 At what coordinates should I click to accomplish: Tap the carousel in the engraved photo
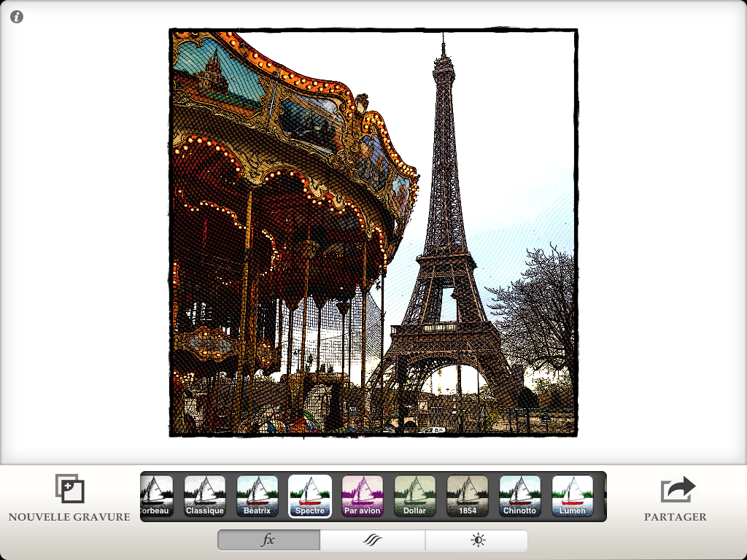pyautogui.click(x=277, y=219)
